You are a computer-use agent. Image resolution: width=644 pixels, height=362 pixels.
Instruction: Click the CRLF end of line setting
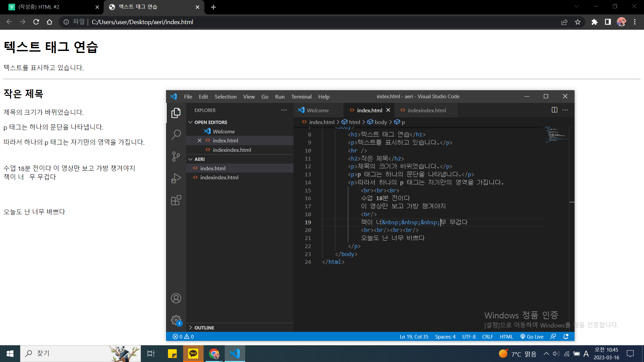pos(487,337)
